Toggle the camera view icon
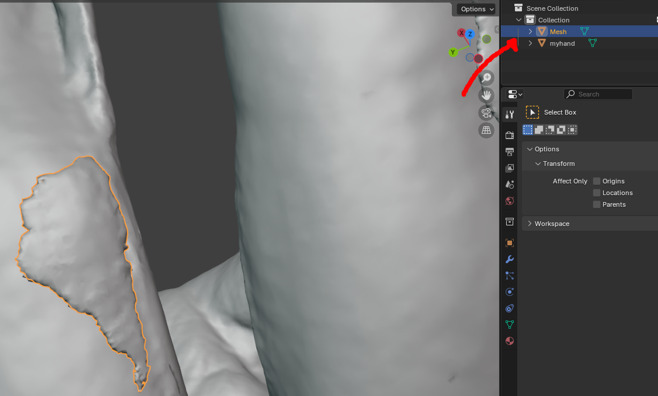The height and width of the screenshot is (396, 658). click(486, 113)
